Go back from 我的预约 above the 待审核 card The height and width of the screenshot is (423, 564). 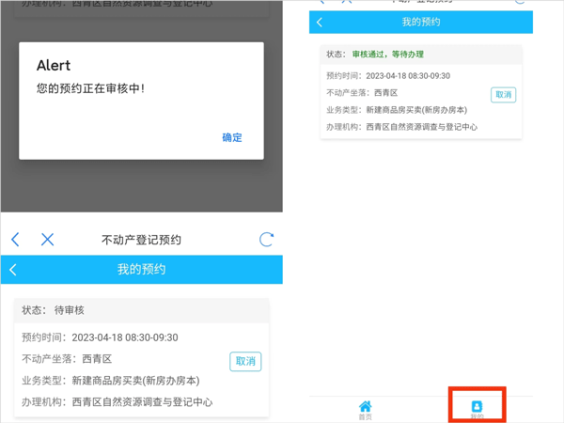[13, 269]
